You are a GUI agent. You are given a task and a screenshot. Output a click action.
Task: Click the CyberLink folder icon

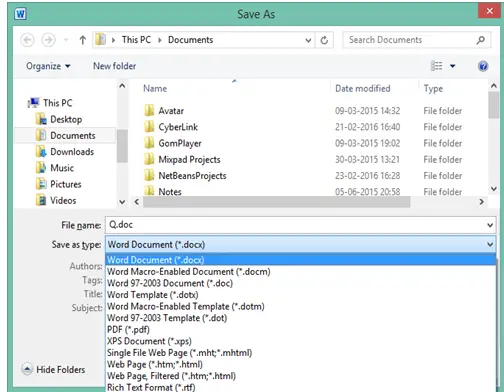click(149, 127)
